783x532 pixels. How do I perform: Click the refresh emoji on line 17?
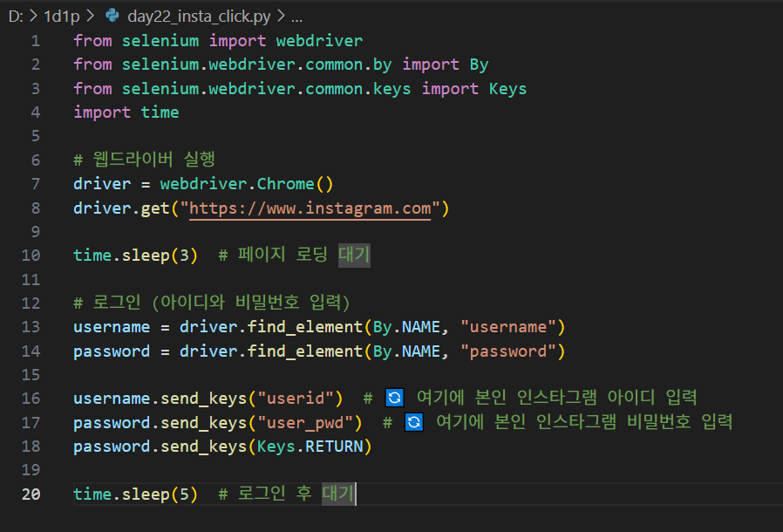[414, 422]
